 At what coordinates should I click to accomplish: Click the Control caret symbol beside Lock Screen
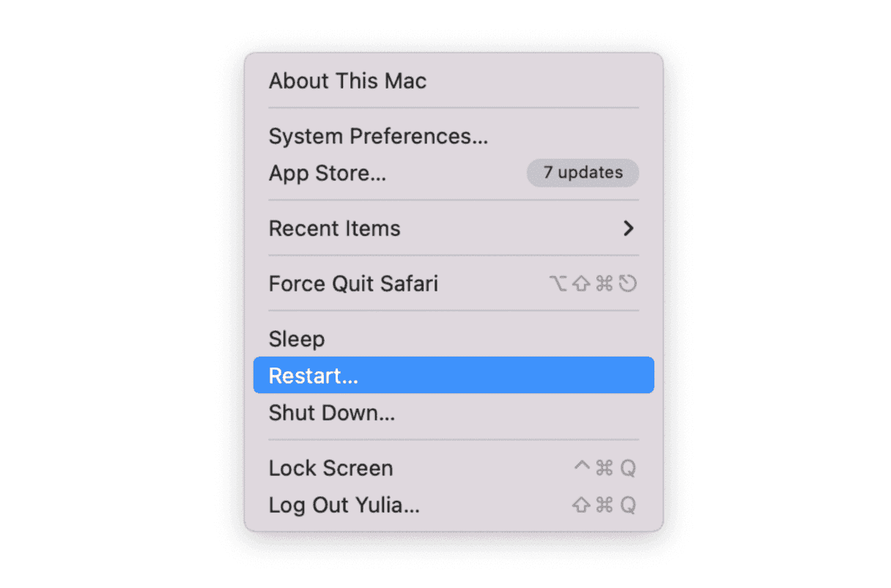pos(582,467)
